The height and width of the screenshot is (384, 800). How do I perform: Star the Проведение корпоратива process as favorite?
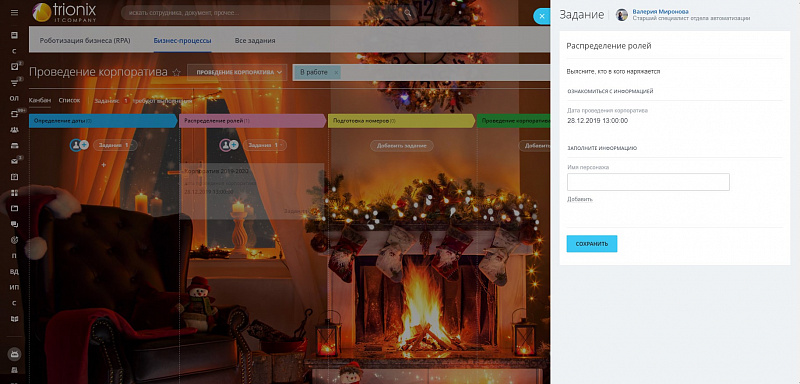[177, 72]
